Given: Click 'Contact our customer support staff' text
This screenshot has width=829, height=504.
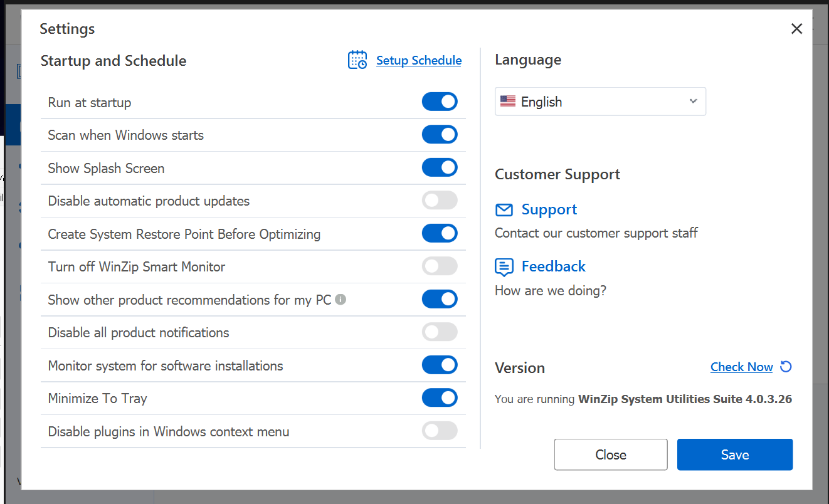Looking at the screenshot, I should point(596,233).
